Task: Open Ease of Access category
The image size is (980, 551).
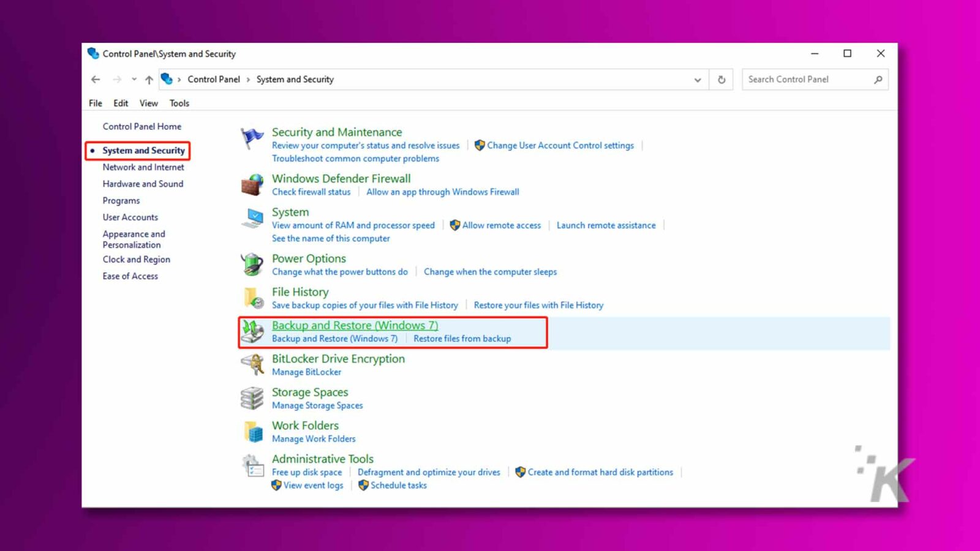Action: click(130, 276)
